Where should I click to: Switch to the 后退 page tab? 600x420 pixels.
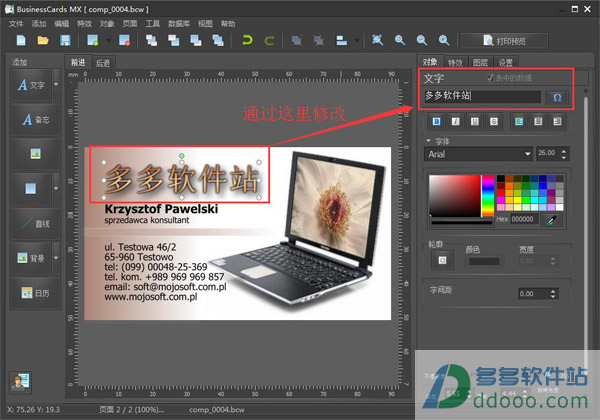click(103, 63)
